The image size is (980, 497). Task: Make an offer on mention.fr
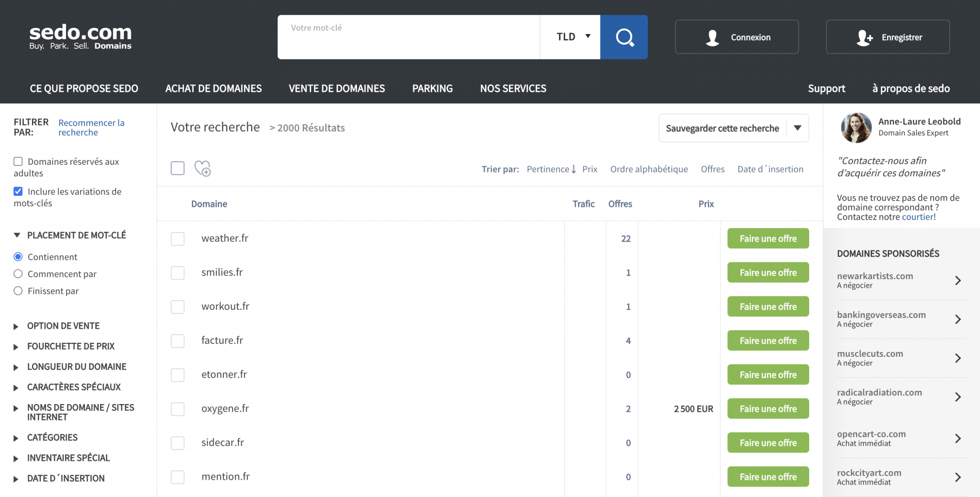pyautogui.click(x=768, y=476)
